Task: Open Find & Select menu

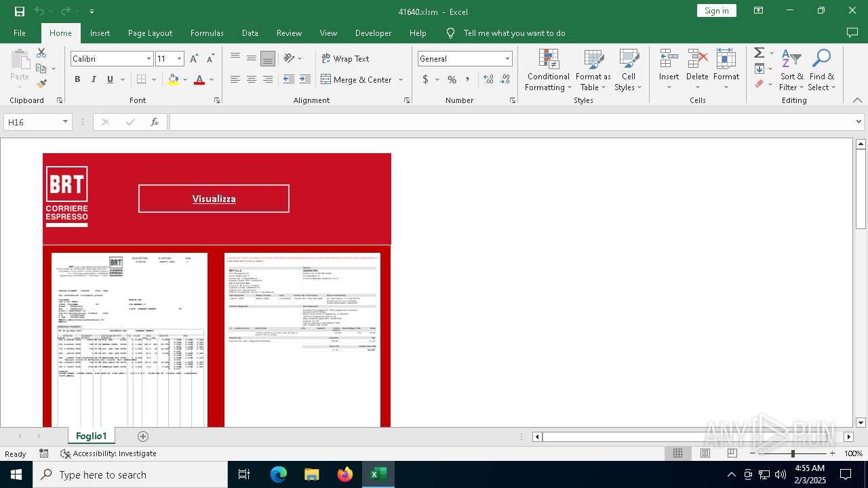Action: (x=822, y=70)
